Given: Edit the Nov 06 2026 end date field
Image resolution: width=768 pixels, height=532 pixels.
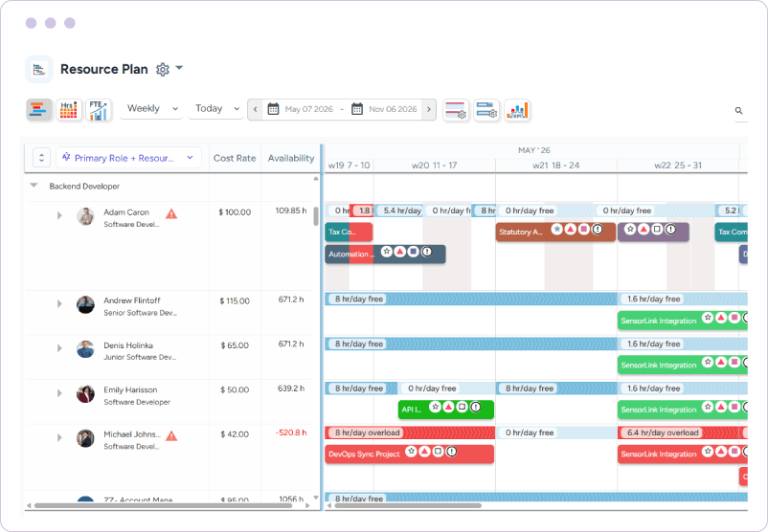Looking at the screenshot, I should pyautogui.click(x=393, y=109).
